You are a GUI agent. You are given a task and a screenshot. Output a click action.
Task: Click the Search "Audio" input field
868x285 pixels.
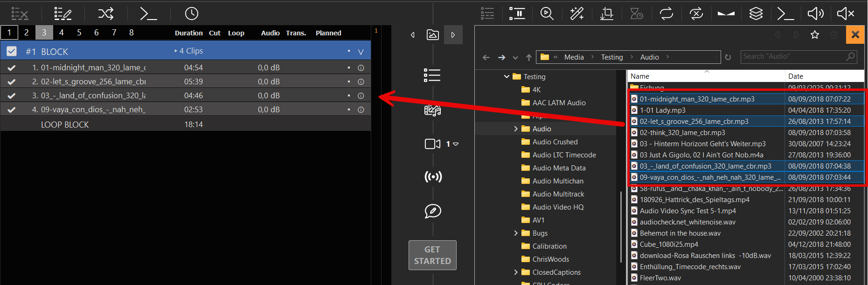point(793,57)
